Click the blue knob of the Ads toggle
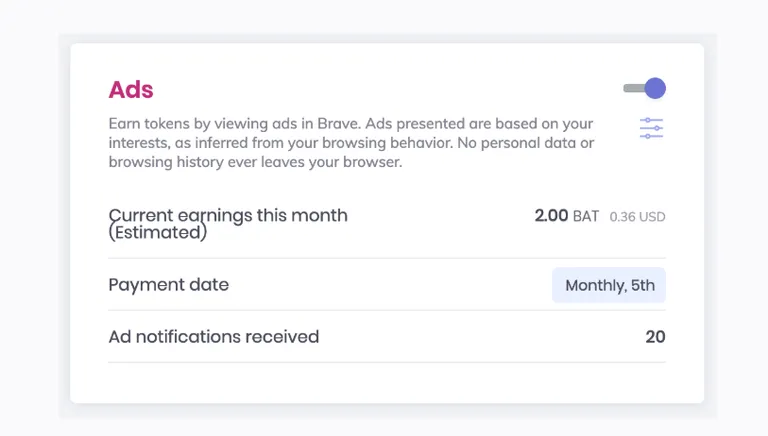The height and width of the screenshot is (436, 768). tap(655, 89)
